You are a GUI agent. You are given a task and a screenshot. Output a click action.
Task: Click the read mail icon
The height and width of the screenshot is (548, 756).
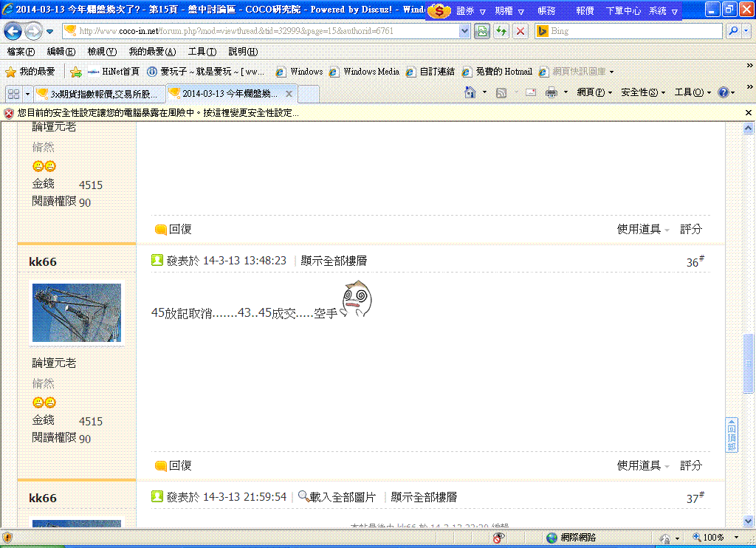[531, 92]
